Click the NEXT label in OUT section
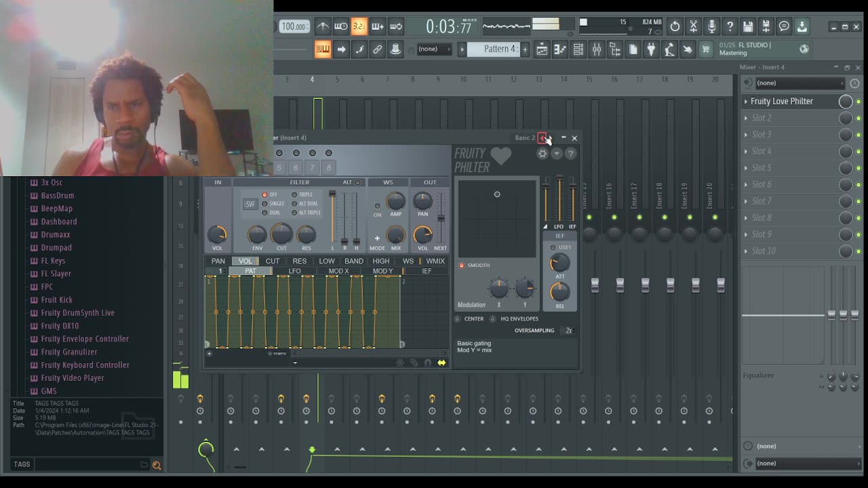The image size is (868, 488). pos(440,248)
